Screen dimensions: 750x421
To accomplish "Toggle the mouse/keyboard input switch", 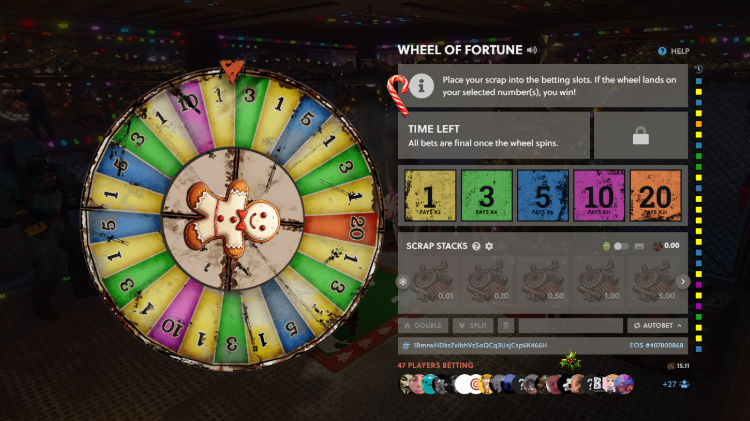I will coord(621,246).
